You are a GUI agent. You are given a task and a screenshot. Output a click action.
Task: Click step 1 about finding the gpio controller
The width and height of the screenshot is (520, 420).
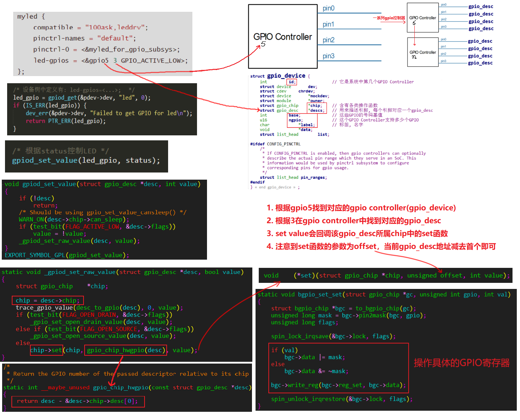361,208
